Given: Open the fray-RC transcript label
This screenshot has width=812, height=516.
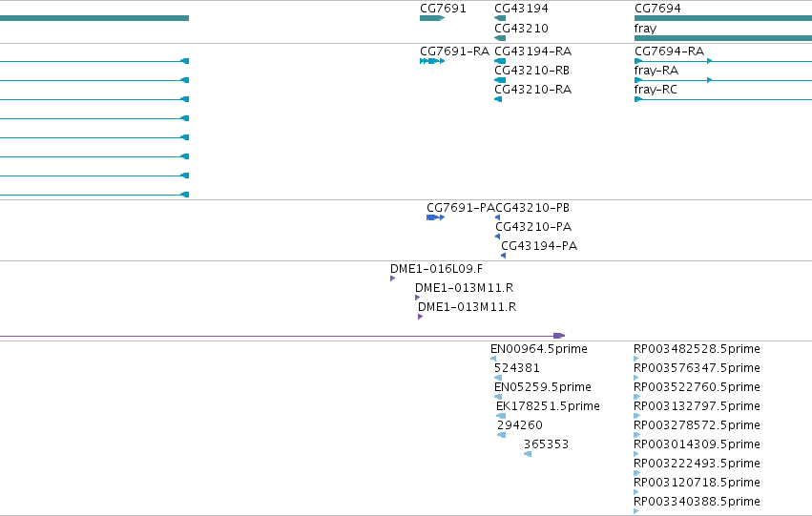Looking at the screenshot, I should [656, 90].
